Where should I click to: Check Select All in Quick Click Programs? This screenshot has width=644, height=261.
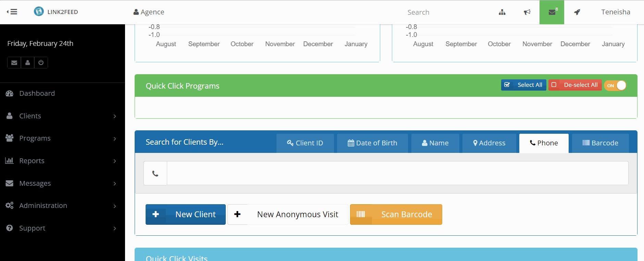pyautogui.click(x=523, y=85)
